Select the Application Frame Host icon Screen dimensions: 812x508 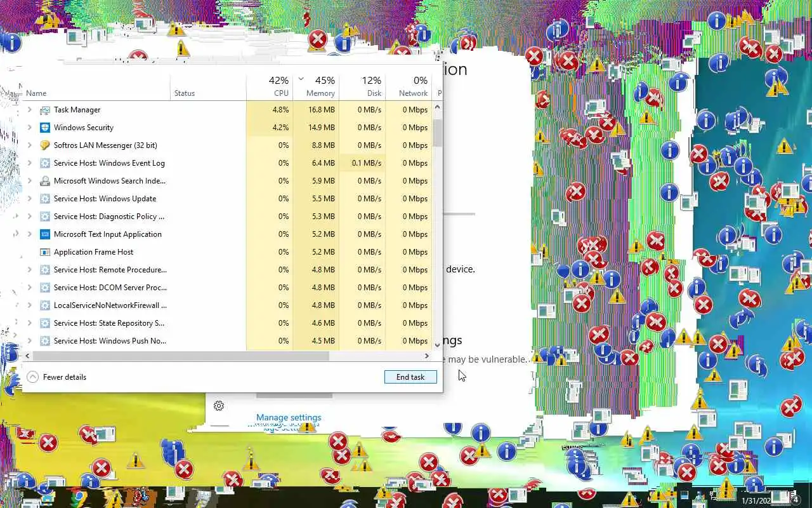click(45, 252)
